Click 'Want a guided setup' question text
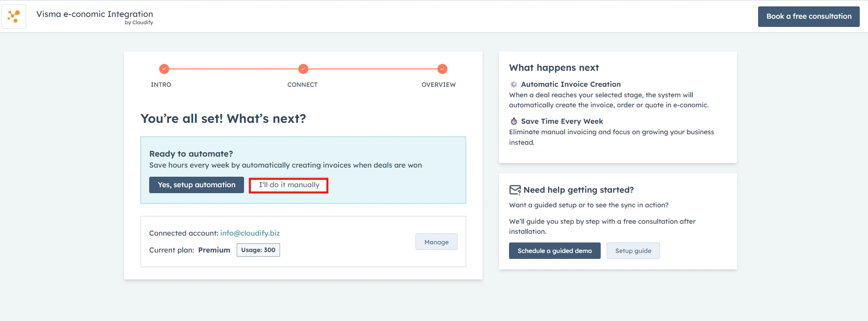The height and width of the screenshot is (321, 868). tap(588, 205)
